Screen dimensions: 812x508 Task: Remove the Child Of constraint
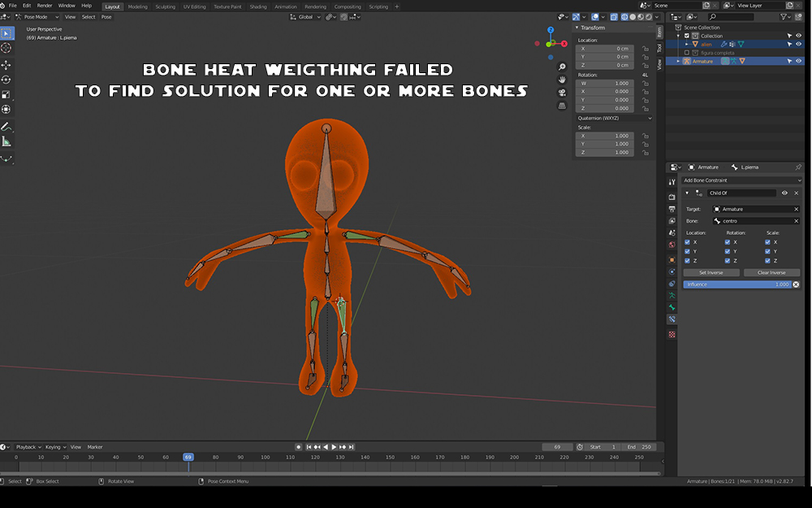coord(797,193)
